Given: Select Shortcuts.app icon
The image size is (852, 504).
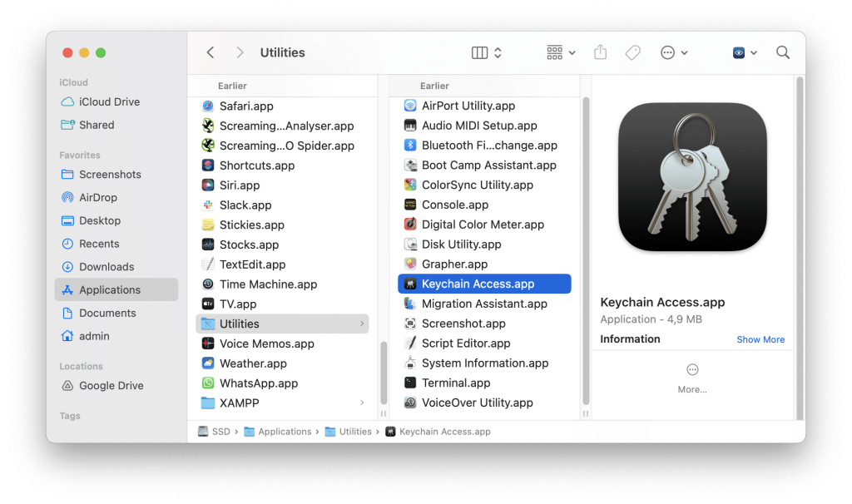Looking at the screenshot, I should pyautogui.click(x=207, y=166).
